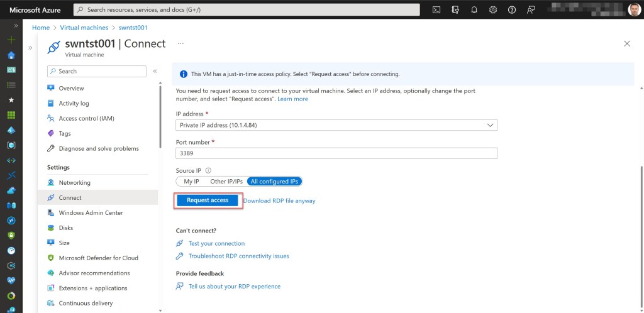Open Networking in the Settings menu
Image resolution: width=644 pixels, height=313 pixels.
74,183
